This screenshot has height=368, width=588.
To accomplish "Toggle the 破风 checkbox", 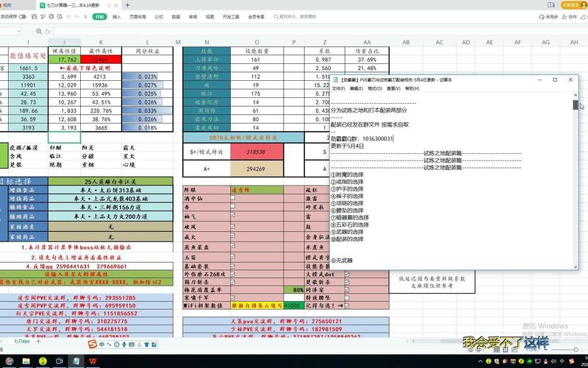I will click(232, 227).
